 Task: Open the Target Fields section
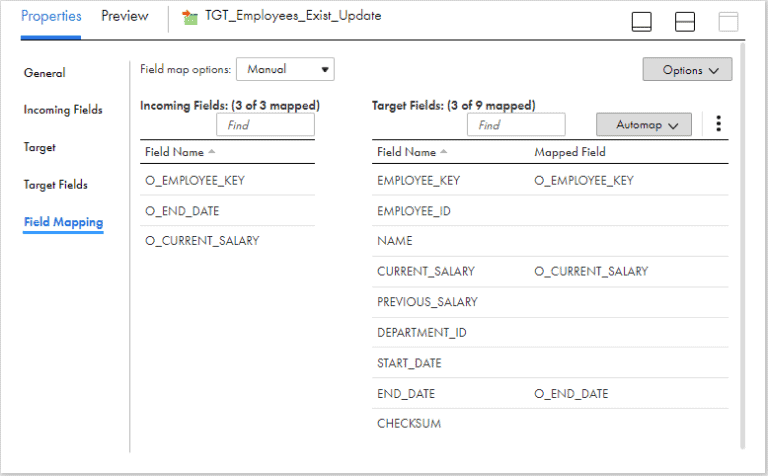pos(56,185)
